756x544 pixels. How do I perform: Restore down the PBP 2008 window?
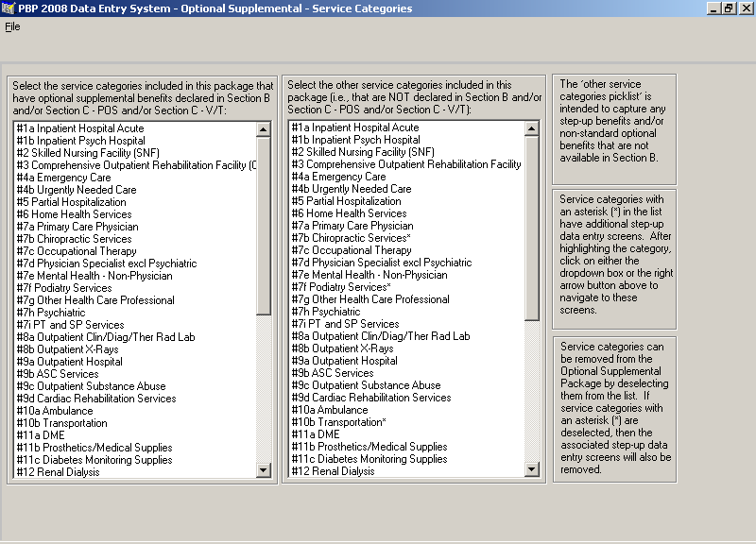(729, 8)
